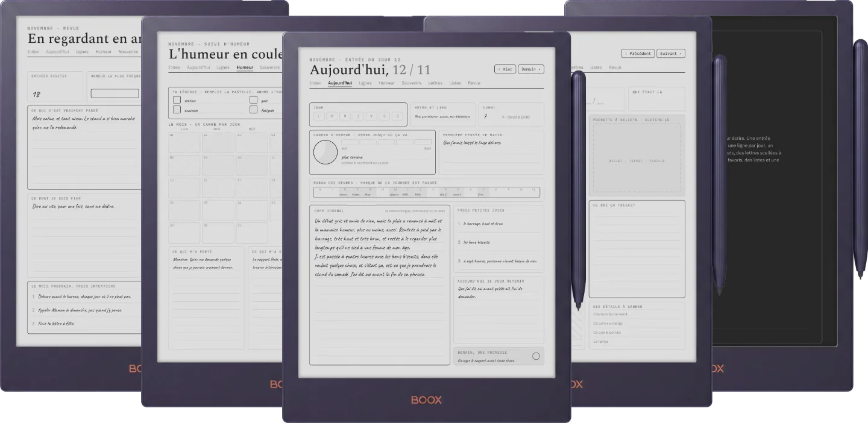Image resolution: width=868 pixels, height=423 pixels.
Task: Go to yesterday with the Hier button
Action: click(x=505, y=69)
